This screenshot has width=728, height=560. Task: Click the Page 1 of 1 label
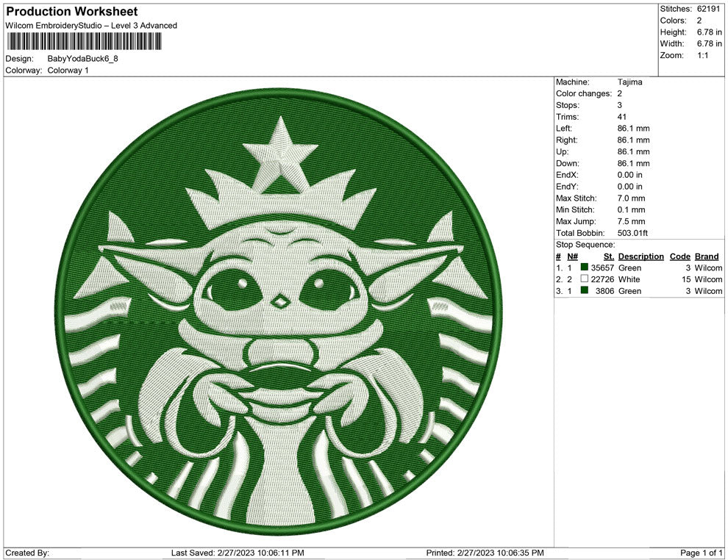[701, 553]
